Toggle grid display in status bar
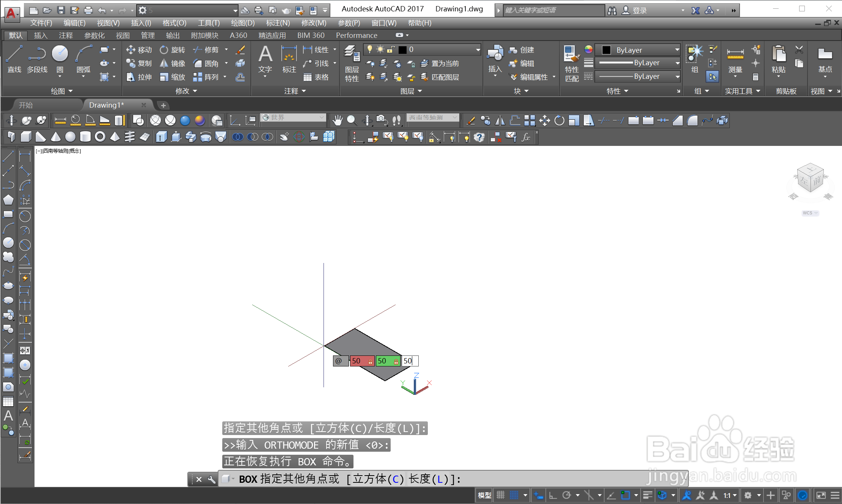This screenshot has height=504, width=842. 501,495
